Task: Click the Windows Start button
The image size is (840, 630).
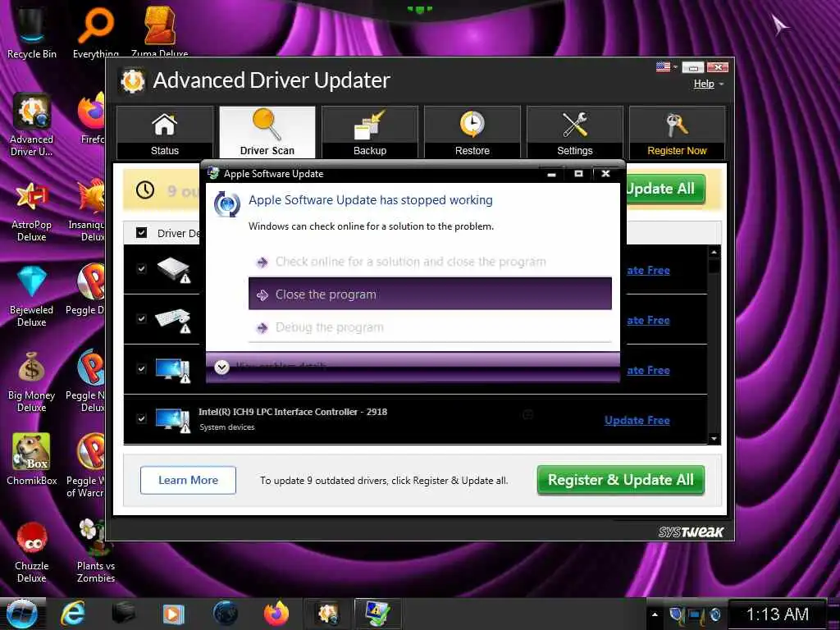Action: (x=21, y=614)
